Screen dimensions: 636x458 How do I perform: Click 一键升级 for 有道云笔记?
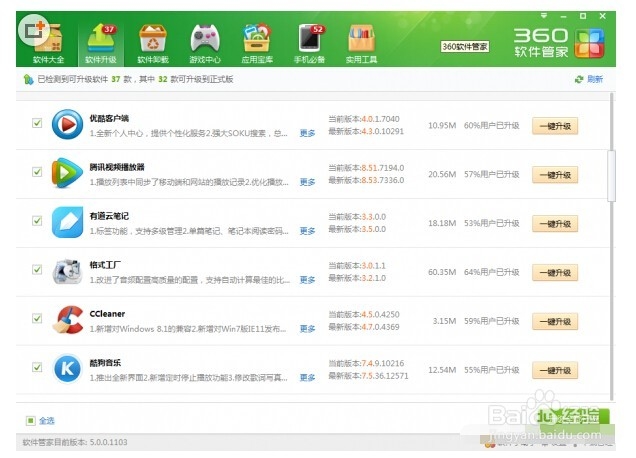[x=555, y=224]
